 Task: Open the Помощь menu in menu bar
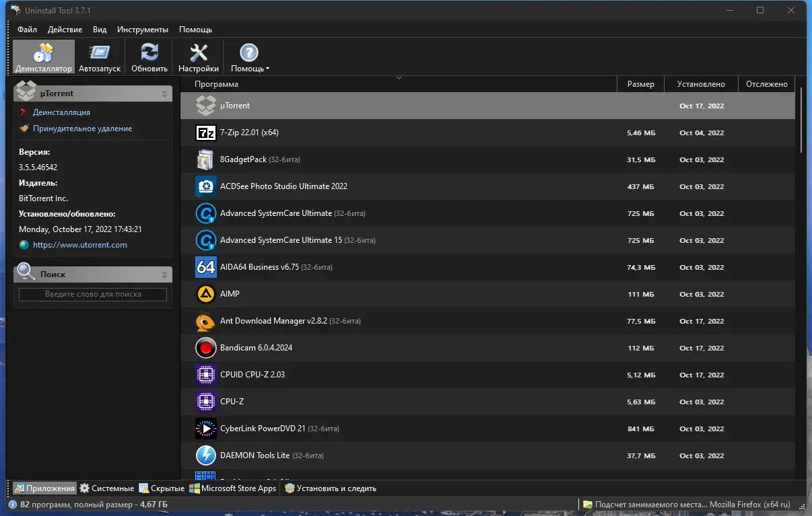[195, 30]
